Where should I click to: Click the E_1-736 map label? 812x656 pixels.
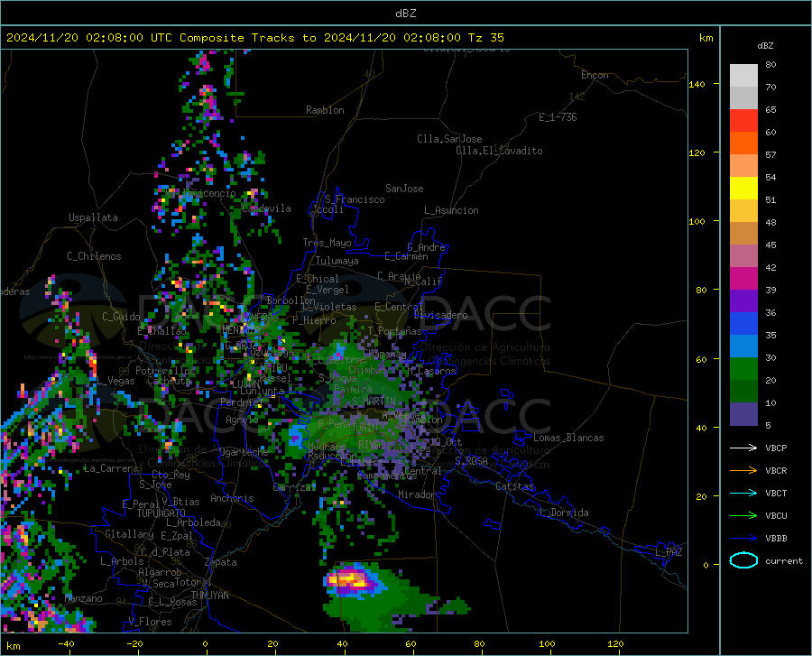pos(558,117)
